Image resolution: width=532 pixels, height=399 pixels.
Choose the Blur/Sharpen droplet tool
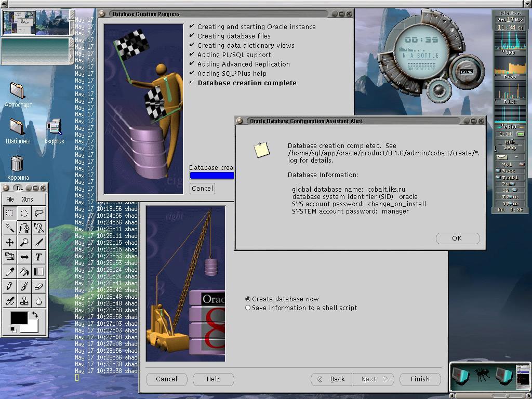pos(38,301)
